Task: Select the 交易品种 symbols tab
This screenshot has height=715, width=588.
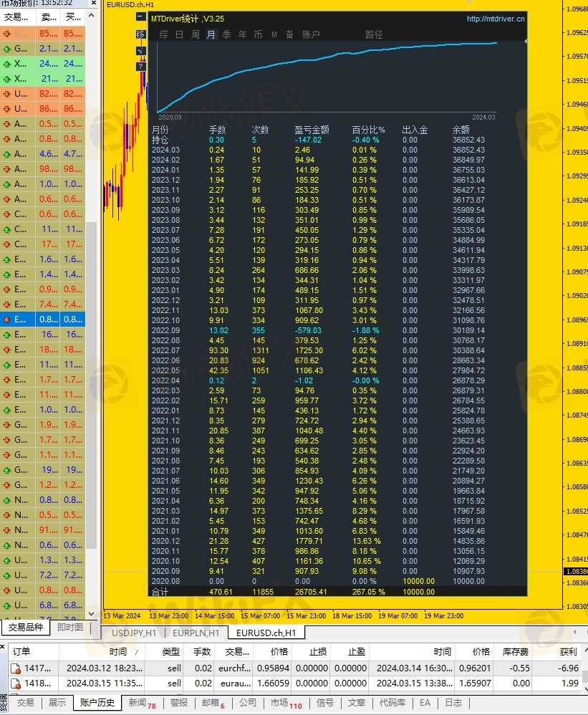Action: click(x=26, y=628)
